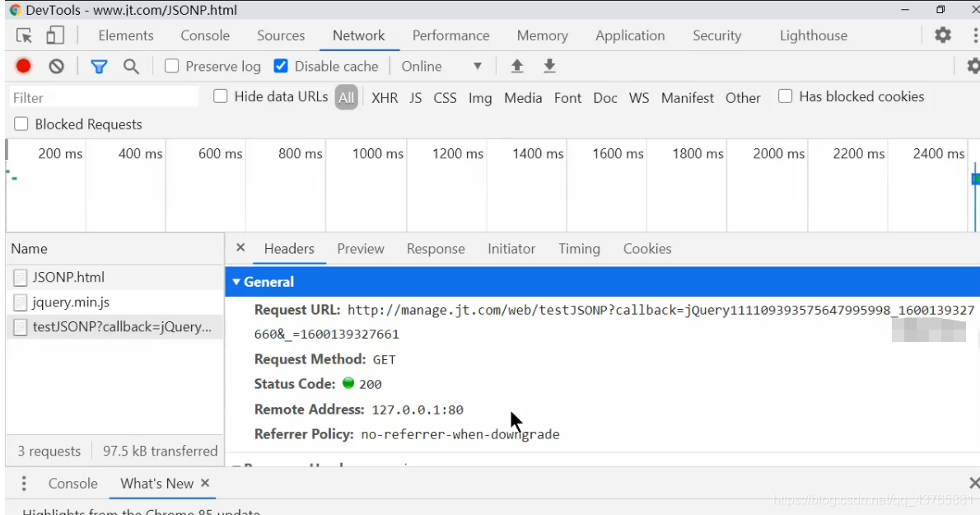The width and height of the screenshot is (980, 515).
Task: Open network settings gear at right edge
Action: point(973,66)
